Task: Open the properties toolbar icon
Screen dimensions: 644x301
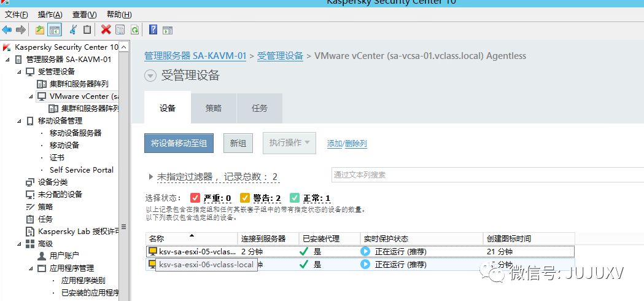Action: (x=120, y=29)
